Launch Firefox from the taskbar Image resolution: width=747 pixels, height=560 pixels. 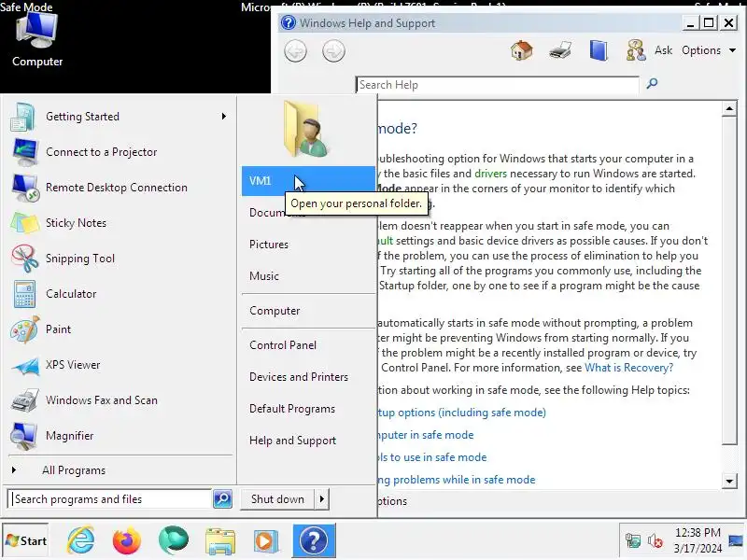(127, 540)
